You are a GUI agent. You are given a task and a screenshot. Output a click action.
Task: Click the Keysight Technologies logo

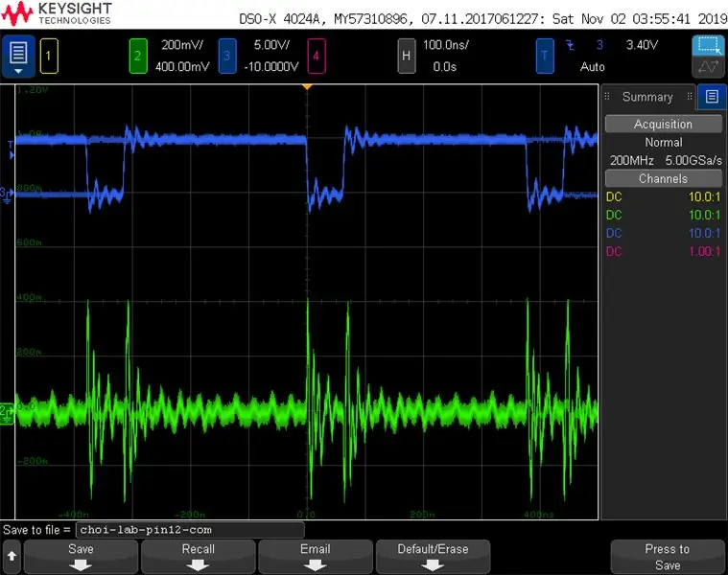[57, 13]
